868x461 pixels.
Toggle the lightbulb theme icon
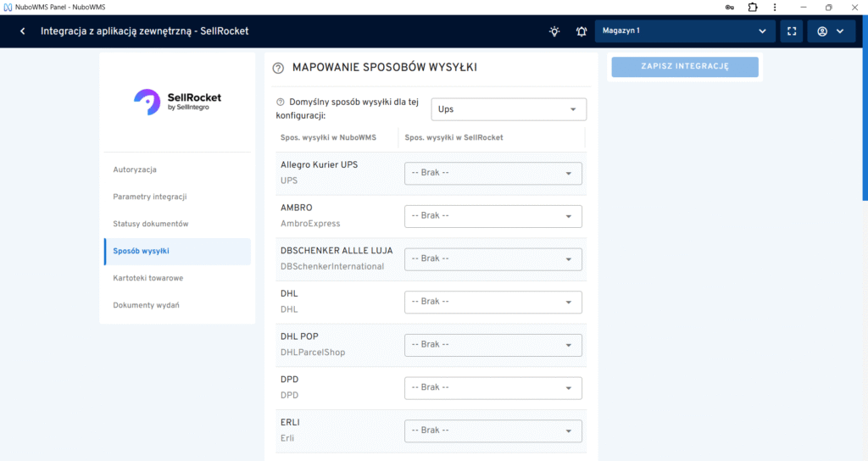pos(554,31)
